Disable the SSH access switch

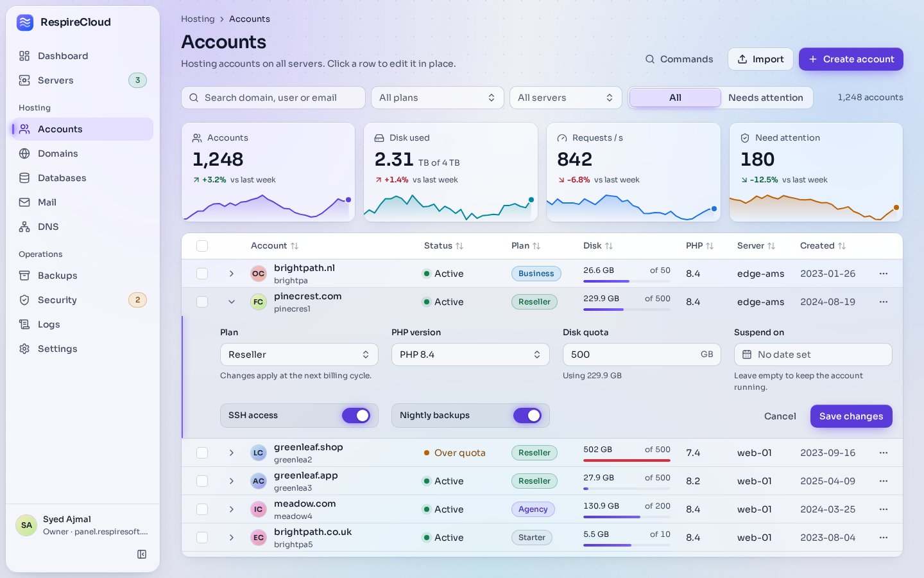(x=356, y=416)
